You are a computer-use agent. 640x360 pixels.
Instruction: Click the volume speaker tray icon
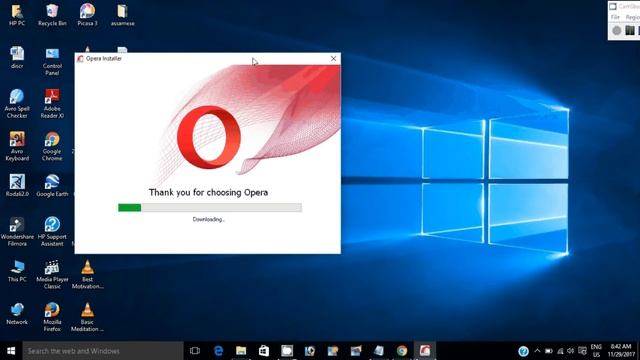(571, 351)
